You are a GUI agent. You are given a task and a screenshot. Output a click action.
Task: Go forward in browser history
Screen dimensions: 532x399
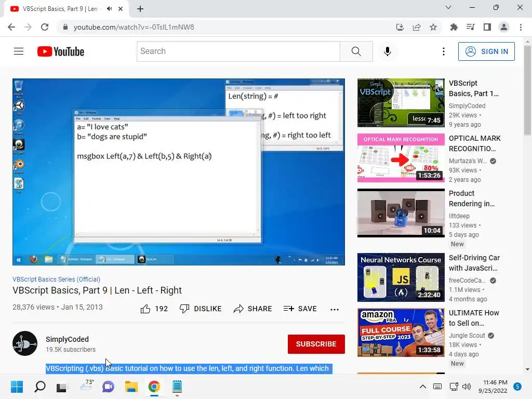click(x=28, y=27)
